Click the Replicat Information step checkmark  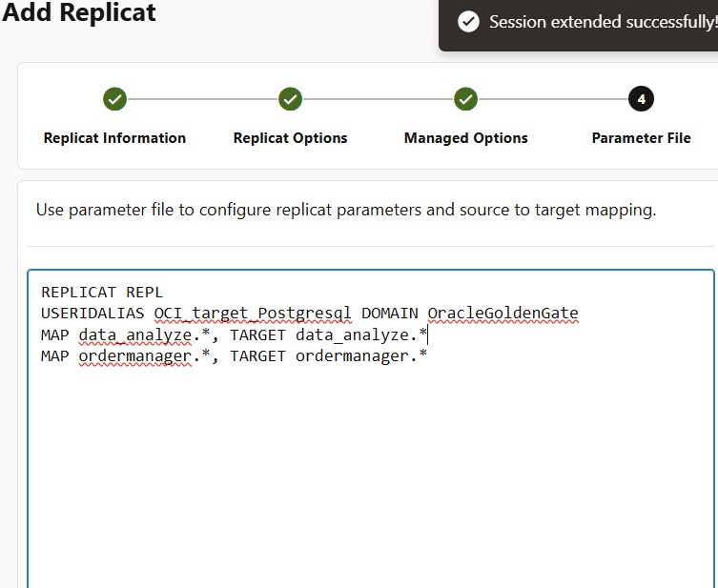point(114,99)
